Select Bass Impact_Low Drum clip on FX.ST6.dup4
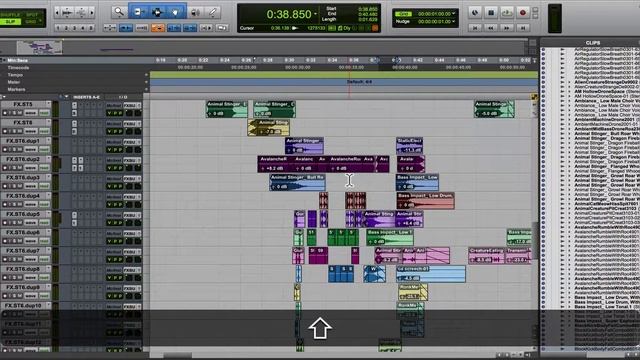This screenshot has height=360, width=640. (x=425, y=200)
